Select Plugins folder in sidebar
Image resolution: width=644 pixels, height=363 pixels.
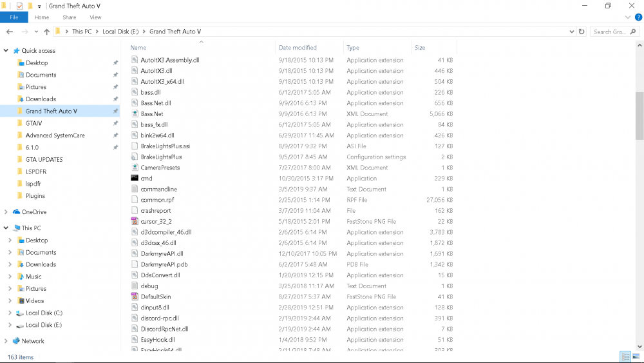click(35, 195)
